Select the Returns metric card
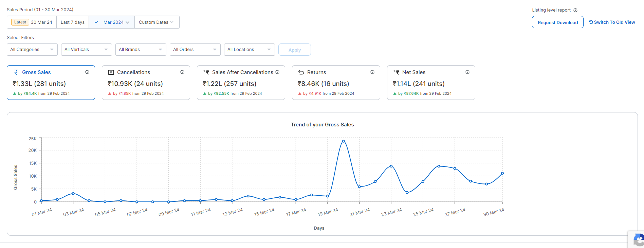Viewport: 644px width, 248px height. point(336,83)
